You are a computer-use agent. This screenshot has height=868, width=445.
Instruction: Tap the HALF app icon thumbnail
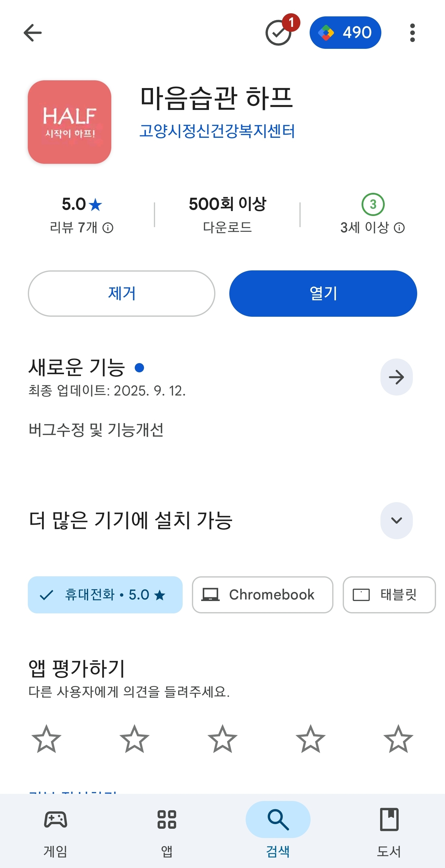[x=70, y=122]
